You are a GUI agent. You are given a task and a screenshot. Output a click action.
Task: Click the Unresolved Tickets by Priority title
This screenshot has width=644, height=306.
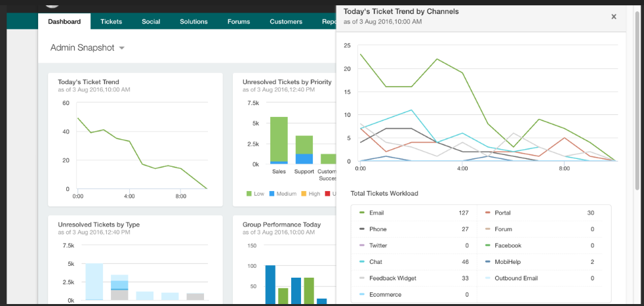287,82
